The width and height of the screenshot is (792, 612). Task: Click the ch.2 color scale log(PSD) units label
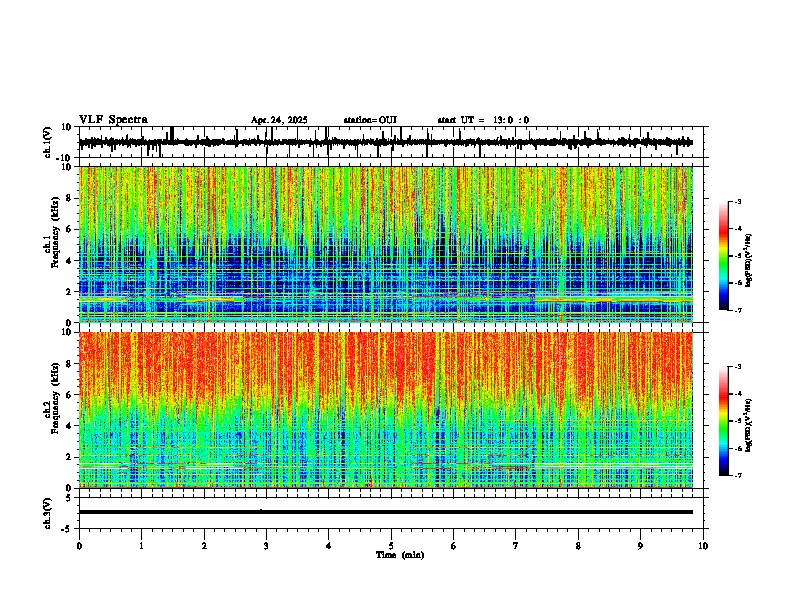[x=749, y=425]
